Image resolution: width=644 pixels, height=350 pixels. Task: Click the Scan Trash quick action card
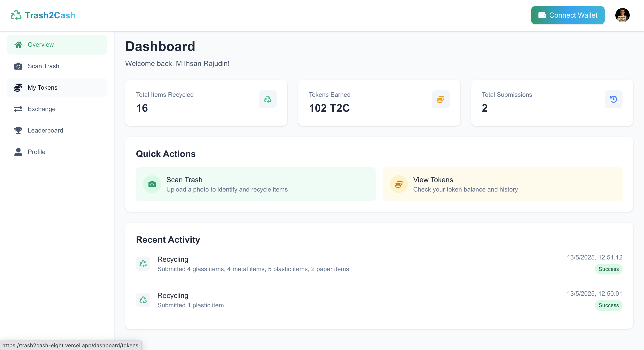coord(256,184)
